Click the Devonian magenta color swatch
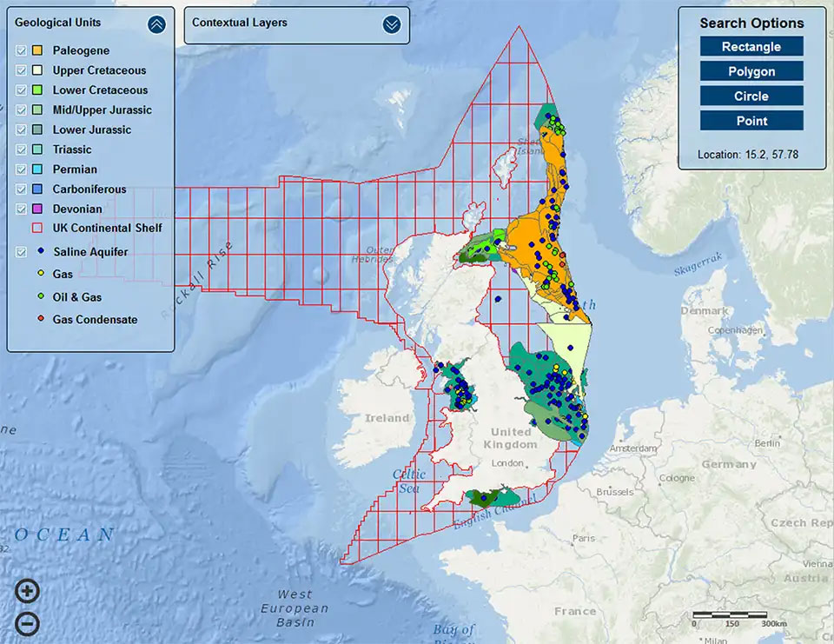Screen dimensions: 834x644 point(36,208)
